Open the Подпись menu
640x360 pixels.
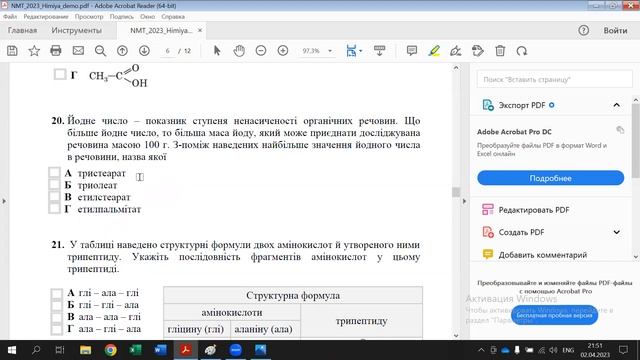click(122, 17)
